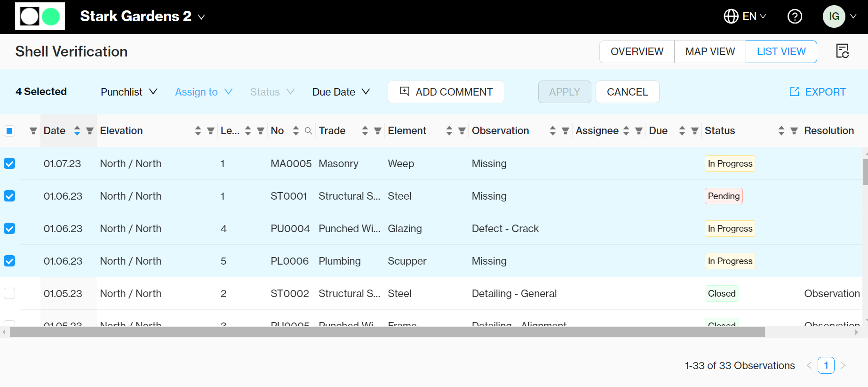Open the report document icon
This screenshot has height=387, width=868.
[842, 51]
